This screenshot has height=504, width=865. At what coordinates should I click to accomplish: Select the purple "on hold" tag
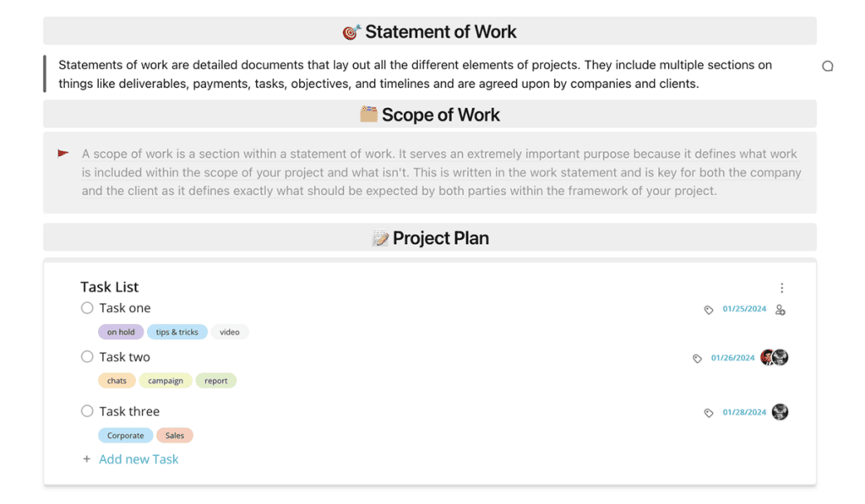click(121, 332)
